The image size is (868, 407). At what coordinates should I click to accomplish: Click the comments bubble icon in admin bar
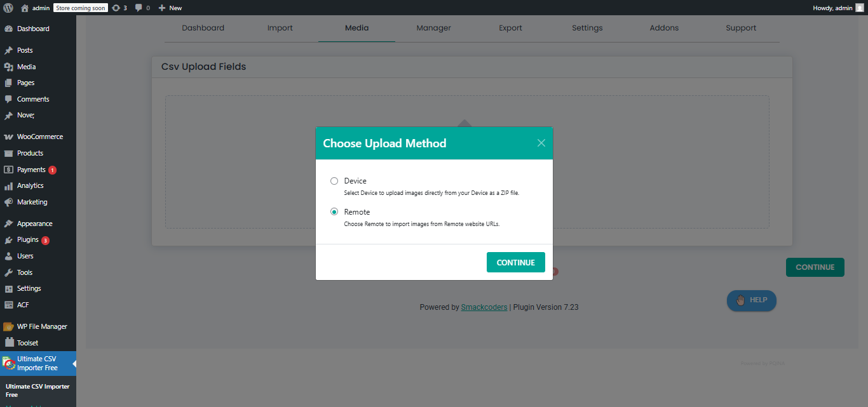coord(139,8)
